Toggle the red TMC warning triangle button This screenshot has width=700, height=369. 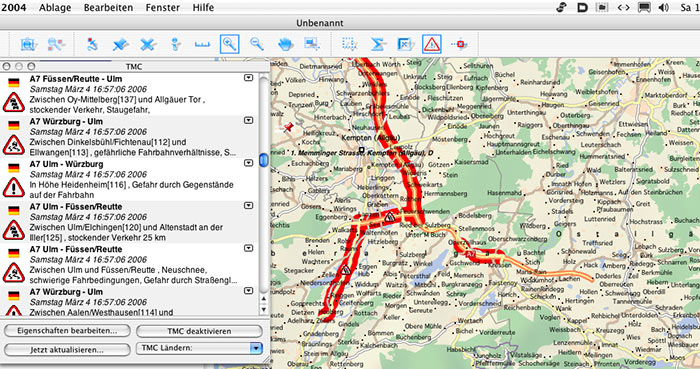pyautogui.click(x=432, y=44)
